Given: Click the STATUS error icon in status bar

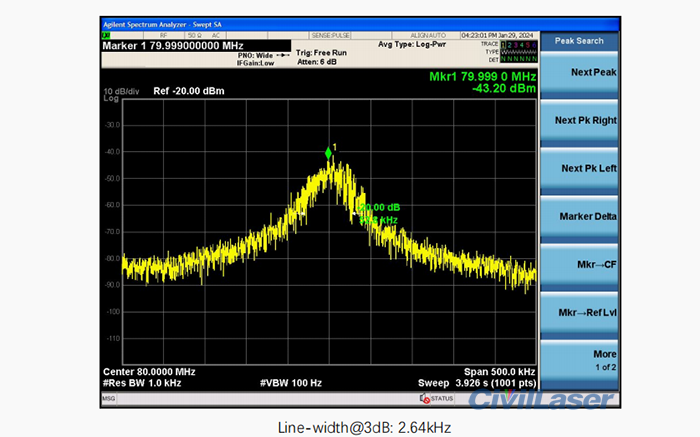Looking at the screenshot, I should click(x=424, y=399).
